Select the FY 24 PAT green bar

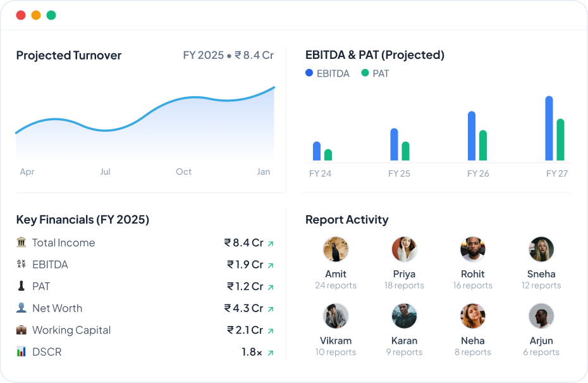coord(328,154)
